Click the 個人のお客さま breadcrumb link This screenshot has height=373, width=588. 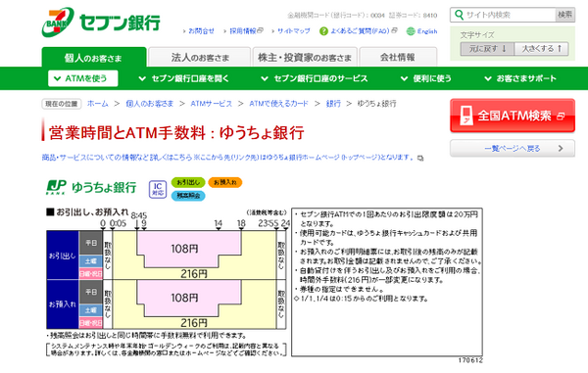150,104
